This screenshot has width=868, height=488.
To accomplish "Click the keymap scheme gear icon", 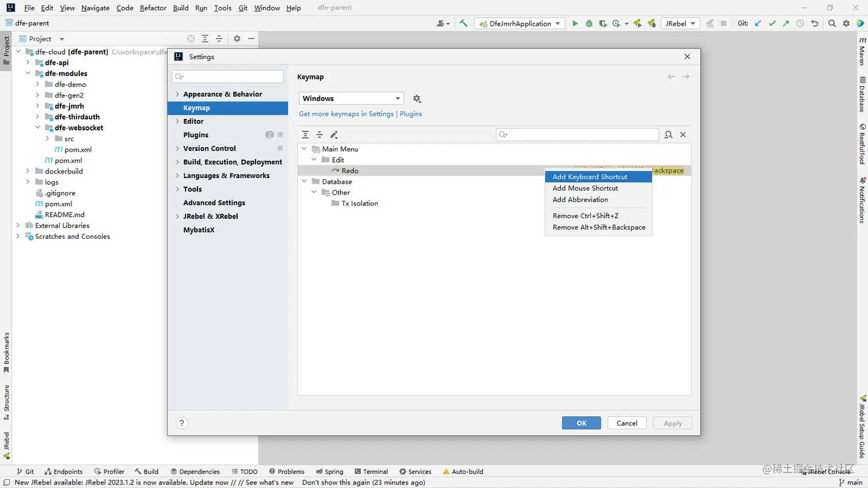I will click(x=417, y=99).
